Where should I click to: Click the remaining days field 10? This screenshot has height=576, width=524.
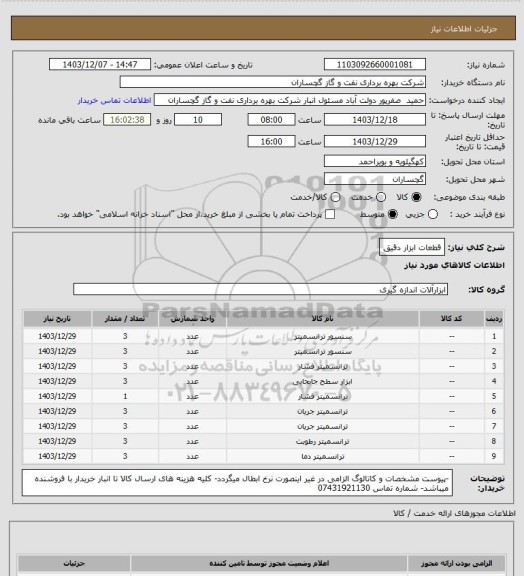198,119
